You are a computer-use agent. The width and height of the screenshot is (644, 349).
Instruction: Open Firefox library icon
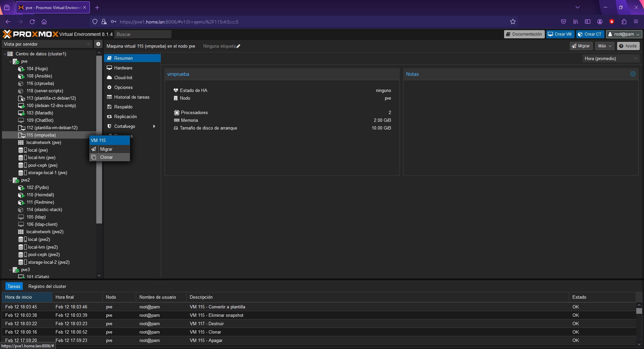(x=576, y=22)
